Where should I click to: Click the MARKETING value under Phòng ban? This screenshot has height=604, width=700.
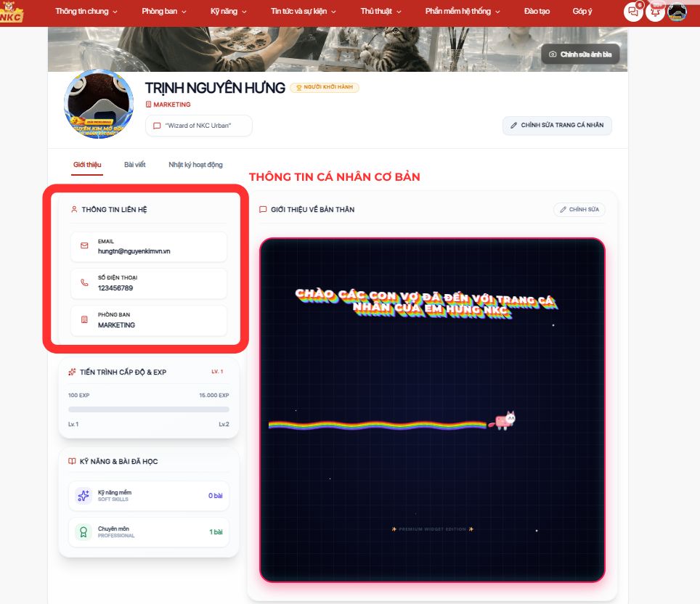click(116, 325)
